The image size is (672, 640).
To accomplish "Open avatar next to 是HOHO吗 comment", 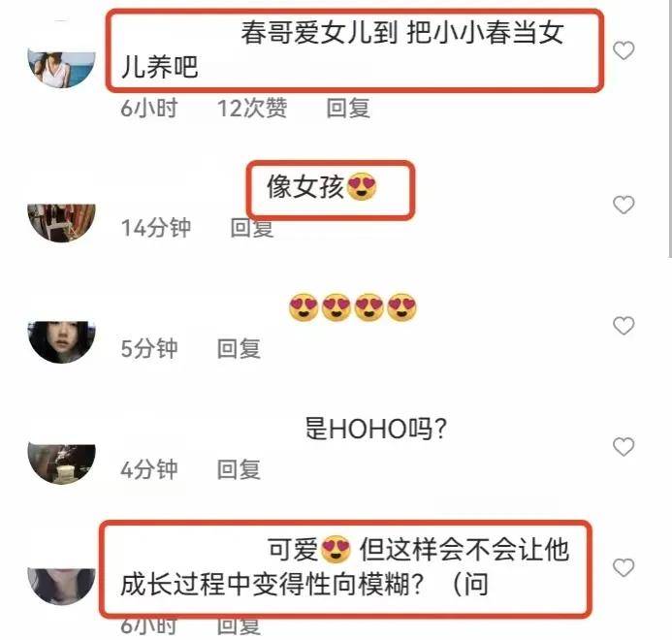I will [x=61, y=464].
